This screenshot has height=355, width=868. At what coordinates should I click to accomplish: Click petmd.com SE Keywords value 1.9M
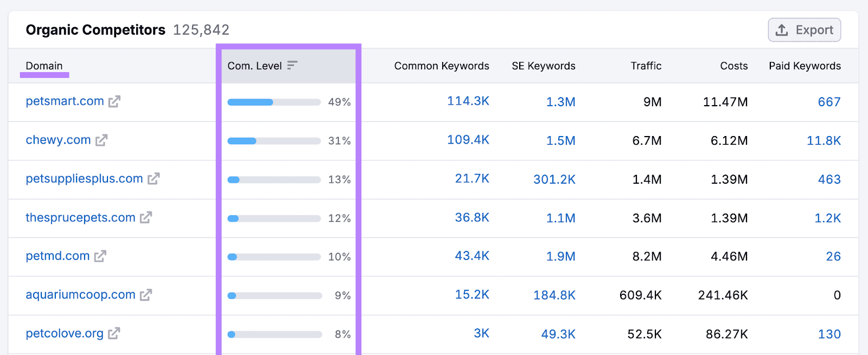[560, 256]
